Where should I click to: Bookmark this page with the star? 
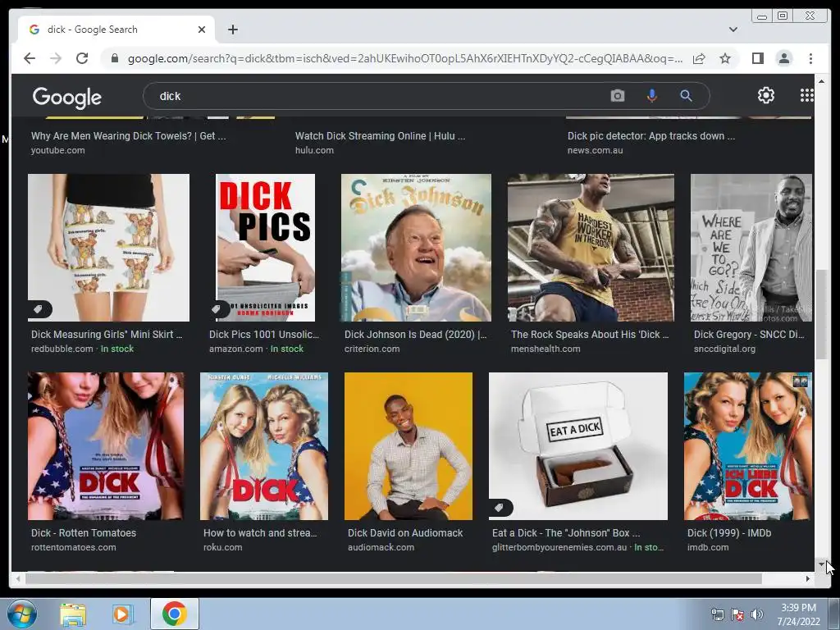[x=725, y=58]
